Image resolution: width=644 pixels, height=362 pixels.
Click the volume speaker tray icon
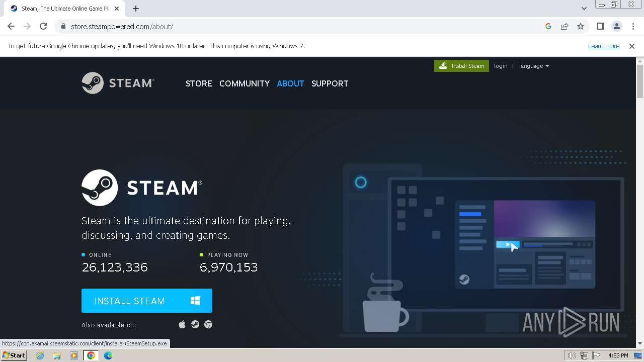pos(572,355)
